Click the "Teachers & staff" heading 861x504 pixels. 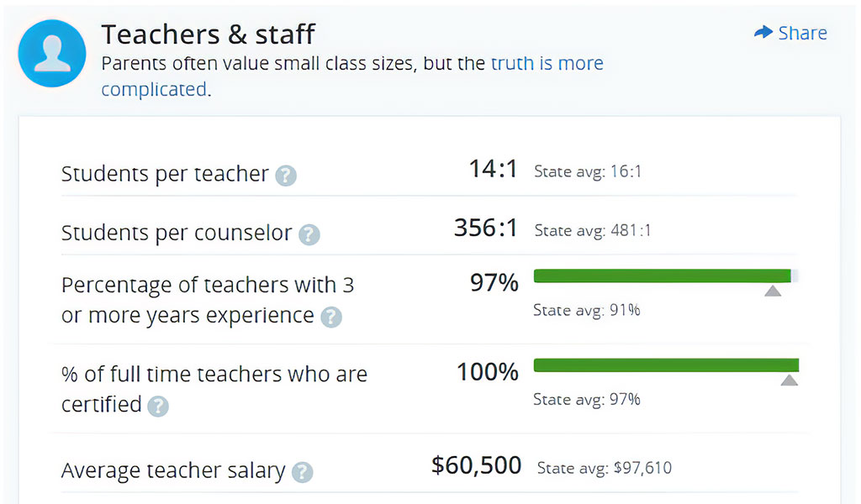pyautogui.click(x=208, y=34)
